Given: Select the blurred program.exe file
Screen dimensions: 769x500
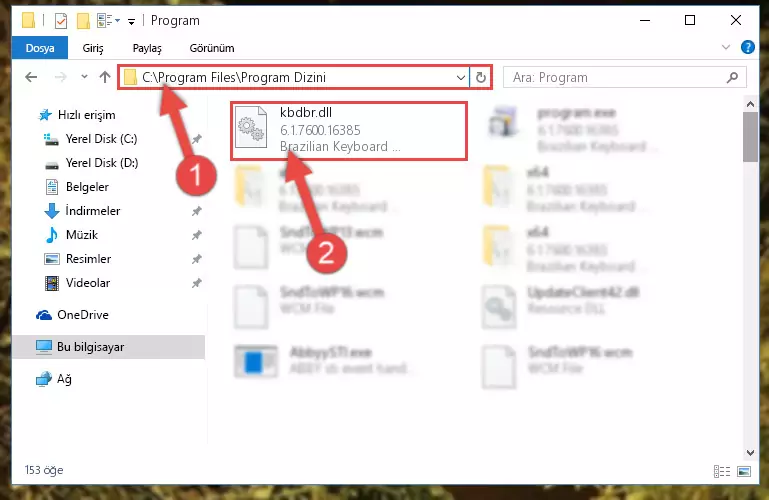Looking at the screenshot, I should [x=572, y=130].
